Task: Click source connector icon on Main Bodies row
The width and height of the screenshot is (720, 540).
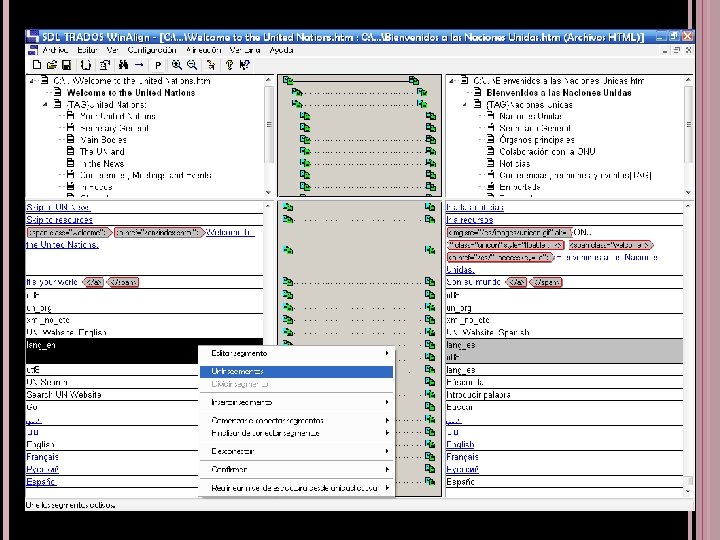Action: (x=305, y=139)
